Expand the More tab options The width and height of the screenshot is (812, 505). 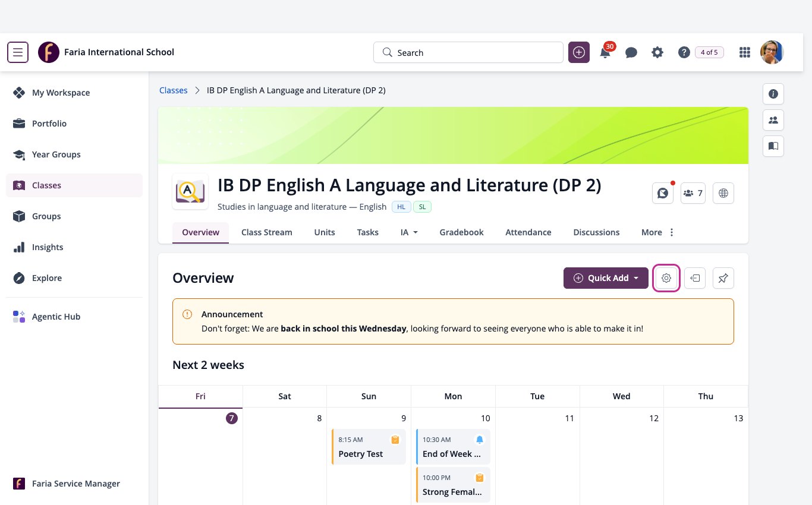[658, 232]
